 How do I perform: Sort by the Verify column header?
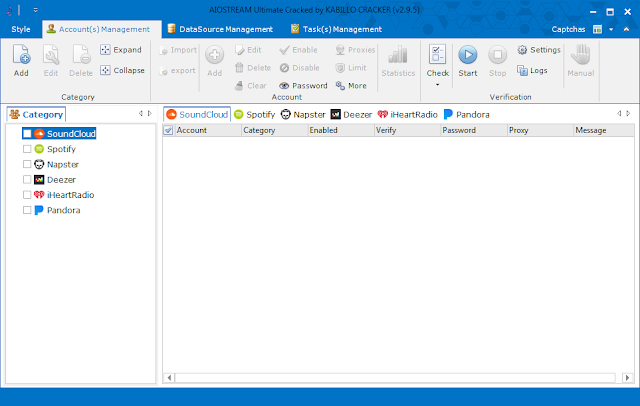(407, 130)
